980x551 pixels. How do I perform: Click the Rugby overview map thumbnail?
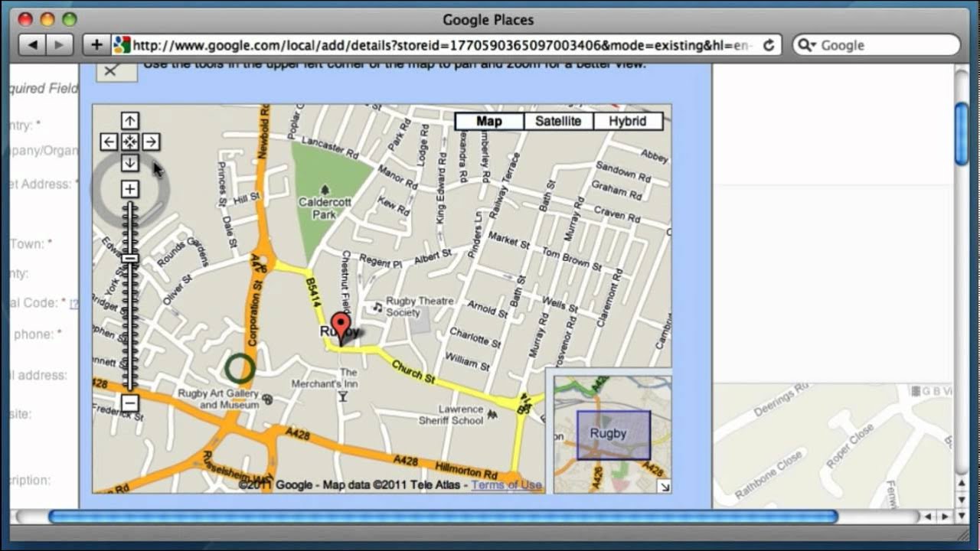[612, 434]
